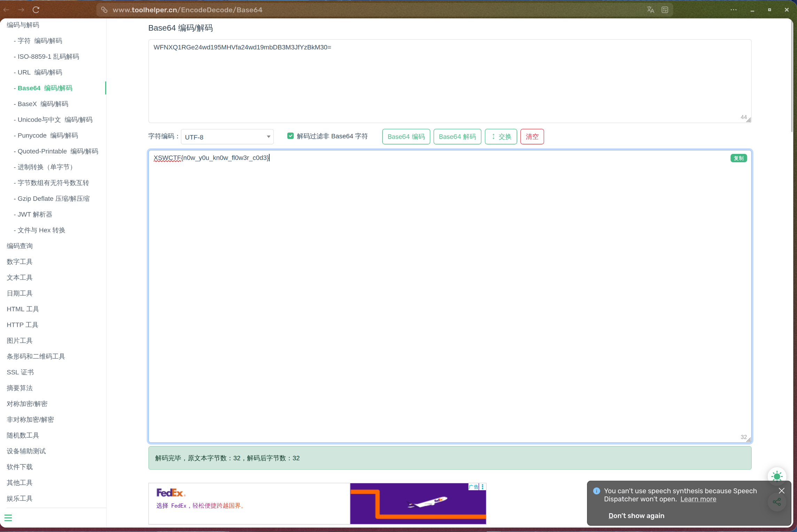Expand the HTML 工具 sidebar section
Viewport: 797px width, 532px height.
pos(22,309)
